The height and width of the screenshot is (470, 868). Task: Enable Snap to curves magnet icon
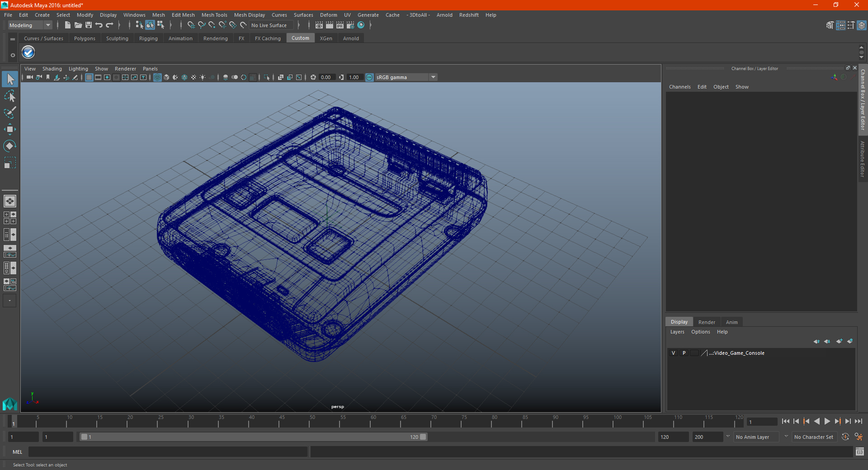202,25
